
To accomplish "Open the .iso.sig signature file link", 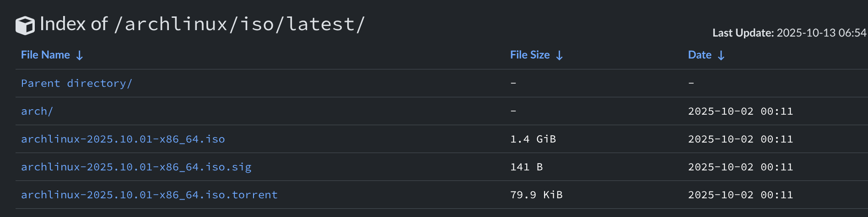I will click(x=136, y=167).
